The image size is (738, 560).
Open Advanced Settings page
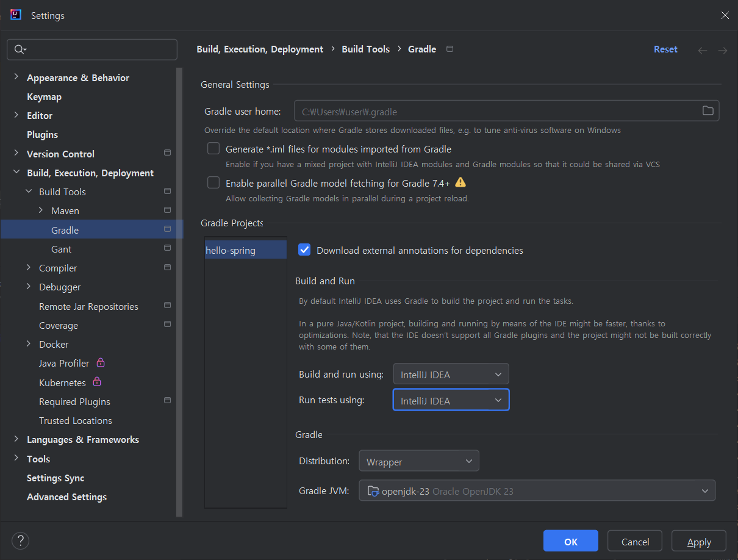(66, 497)
